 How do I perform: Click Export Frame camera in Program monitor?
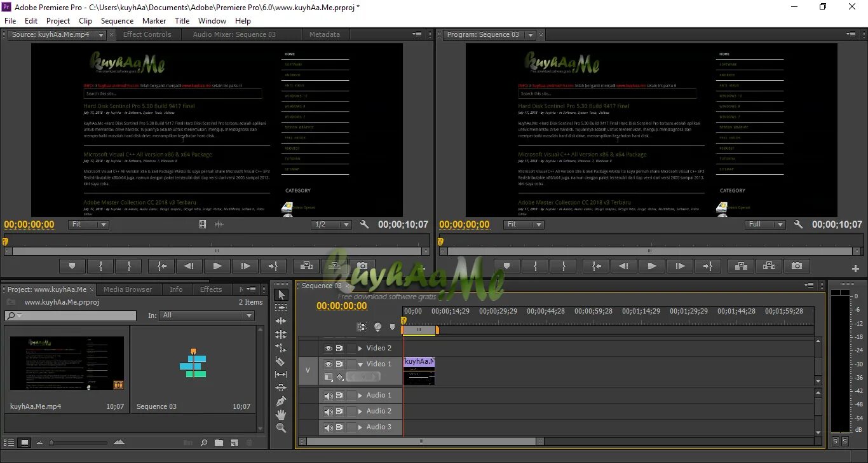(x=797, y=266)
